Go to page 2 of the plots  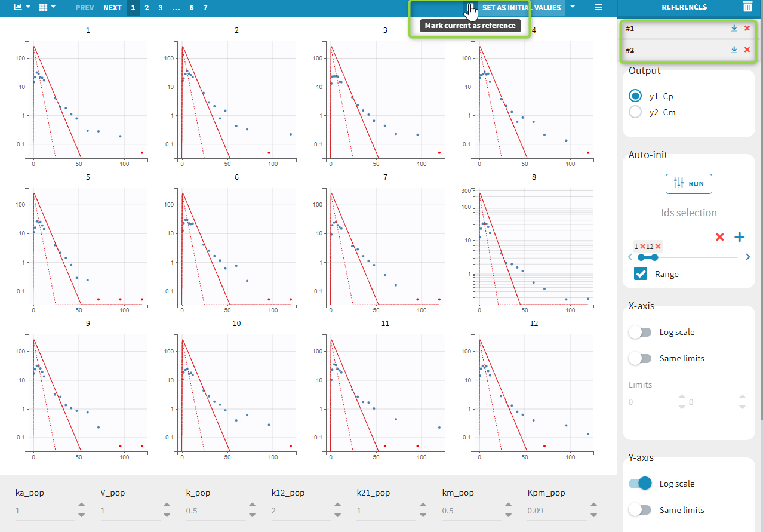coord(147,8)
